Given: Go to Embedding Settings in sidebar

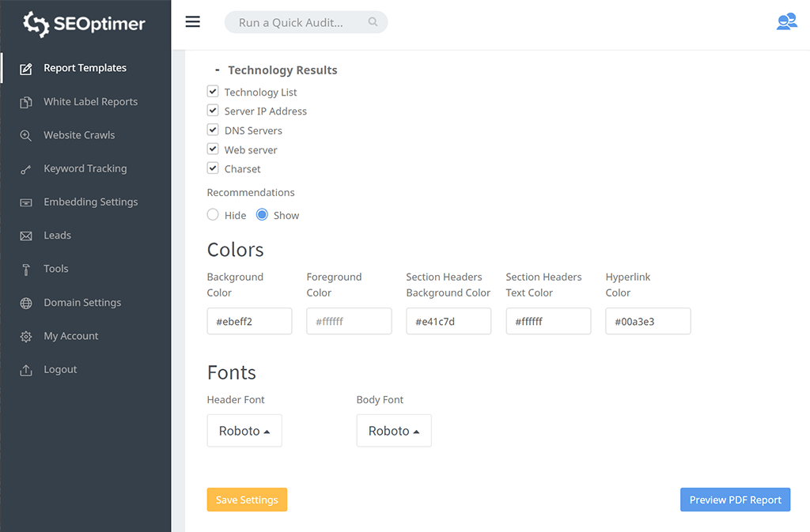Looking at the screenshot, I should coord(90,202).
